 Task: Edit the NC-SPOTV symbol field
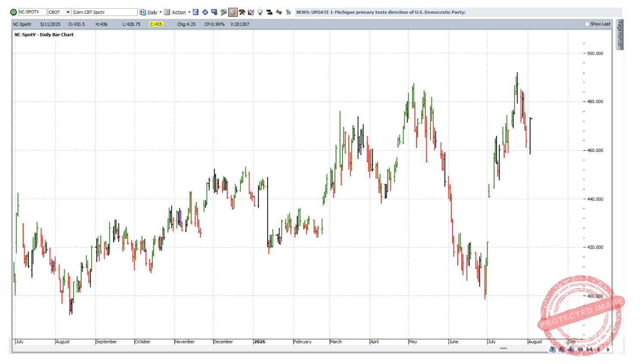click(32, 12)
